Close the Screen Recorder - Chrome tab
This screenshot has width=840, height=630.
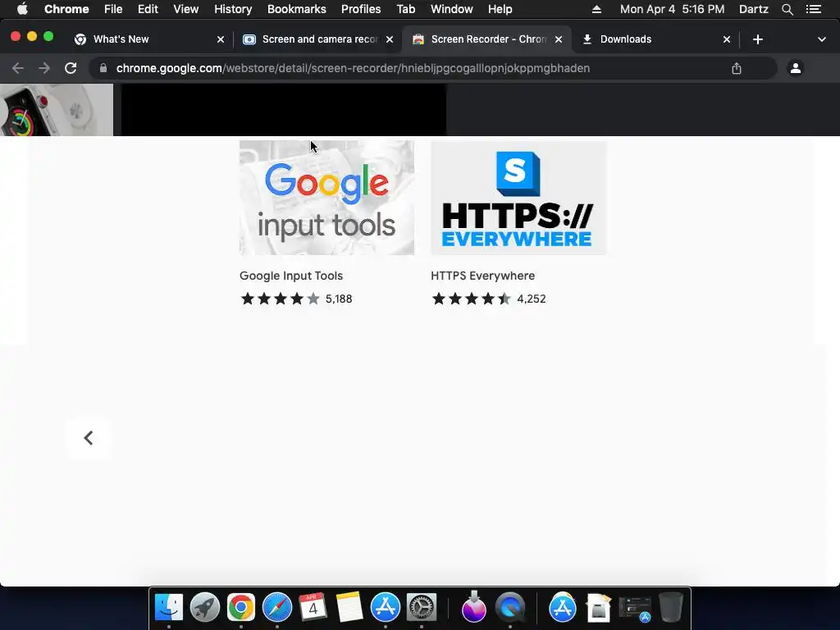point(558,39)
